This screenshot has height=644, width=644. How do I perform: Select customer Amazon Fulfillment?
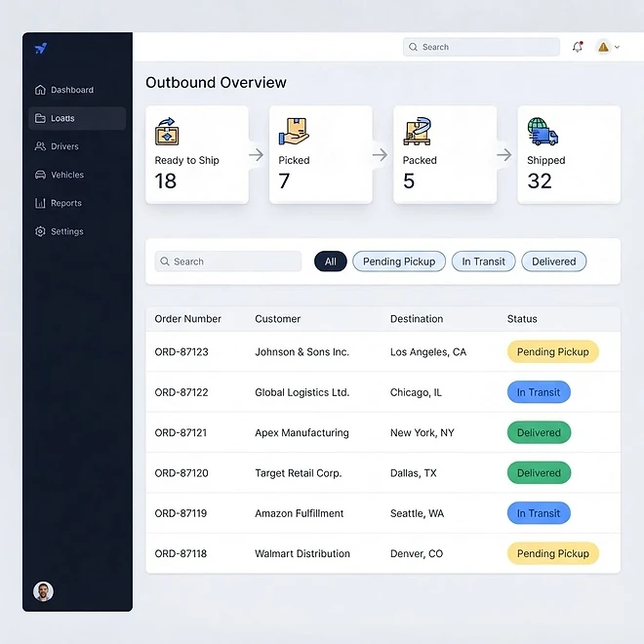(x=299, y=513)
